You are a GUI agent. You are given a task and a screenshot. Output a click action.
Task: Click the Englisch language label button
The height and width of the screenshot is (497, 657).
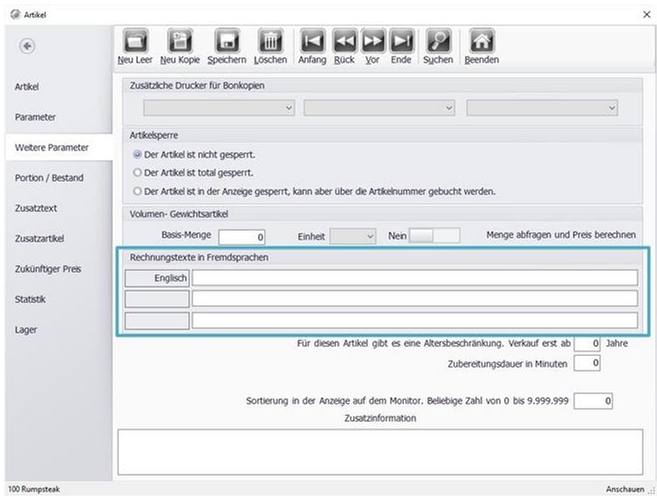157,278
